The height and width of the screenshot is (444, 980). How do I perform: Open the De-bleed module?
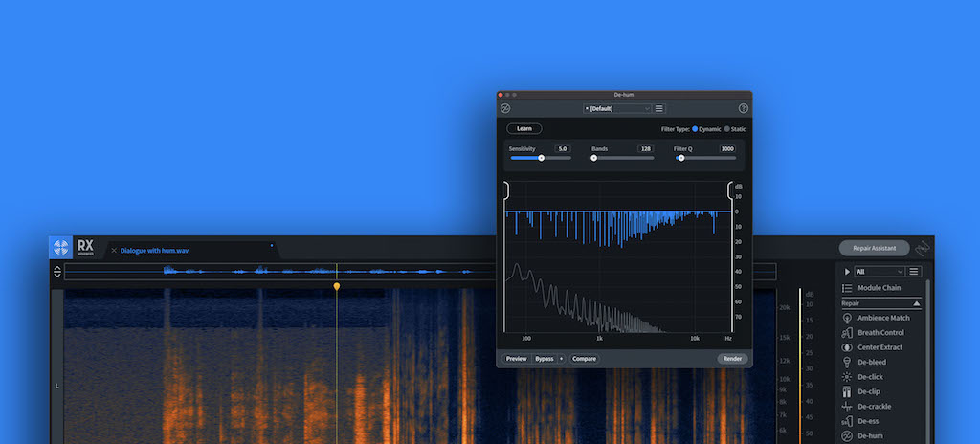coord(864,362)
